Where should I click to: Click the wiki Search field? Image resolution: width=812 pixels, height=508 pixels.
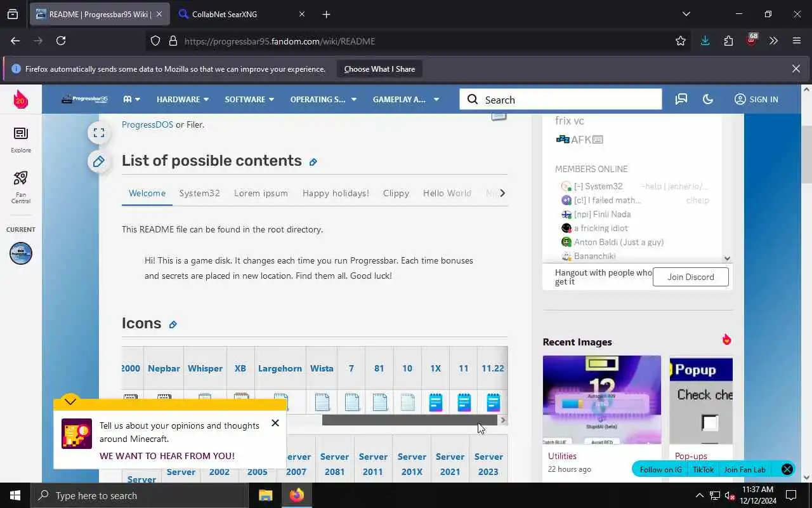tap(561, 99)
